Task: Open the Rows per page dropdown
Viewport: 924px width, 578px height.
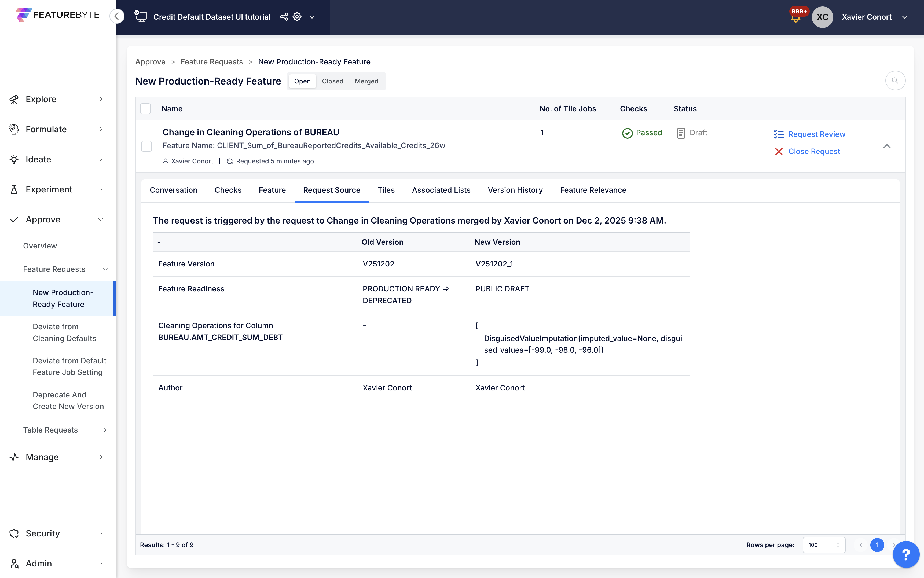Action: [x=823, y=545]
